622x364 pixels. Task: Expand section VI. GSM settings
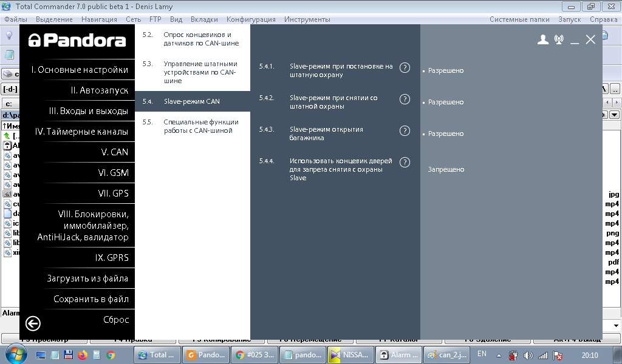113,173
